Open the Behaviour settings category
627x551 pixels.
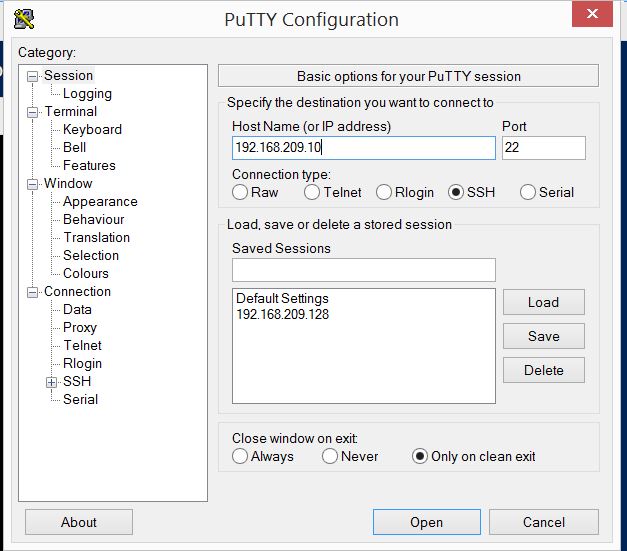pyautogui.click(x=94, y=220)
